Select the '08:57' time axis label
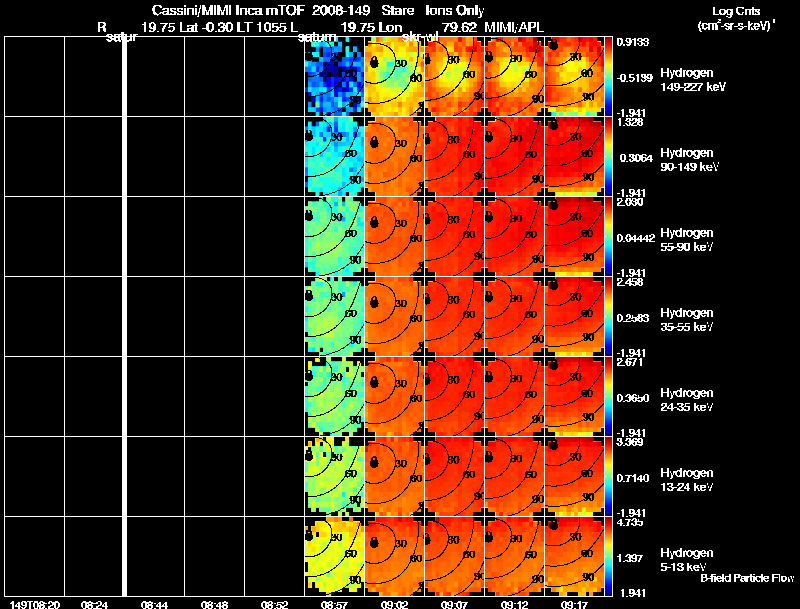800x609 pixels. [334, 604]
